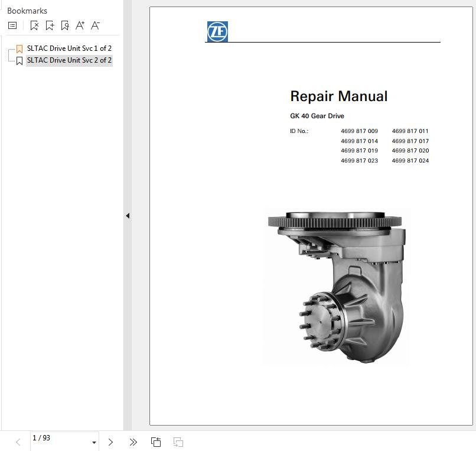
Task: Click ID number 4699 817 011
Action: click(x=410, y=131)
